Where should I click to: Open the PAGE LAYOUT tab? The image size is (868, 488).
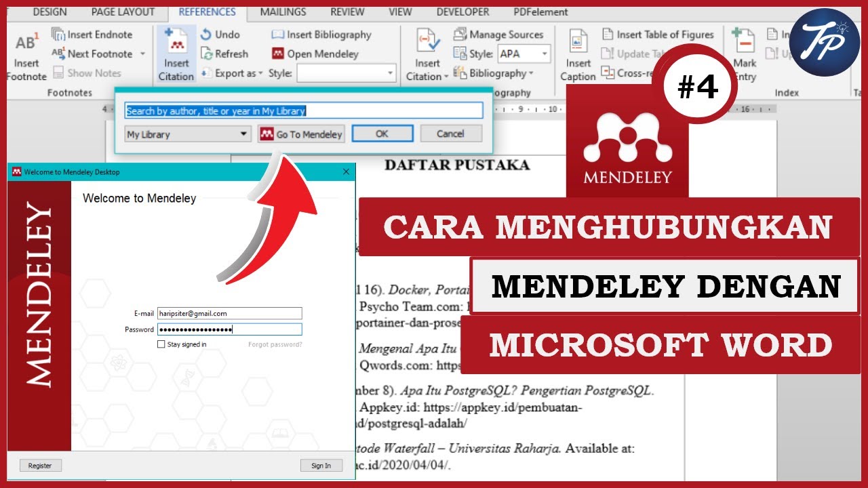point(123,12)
